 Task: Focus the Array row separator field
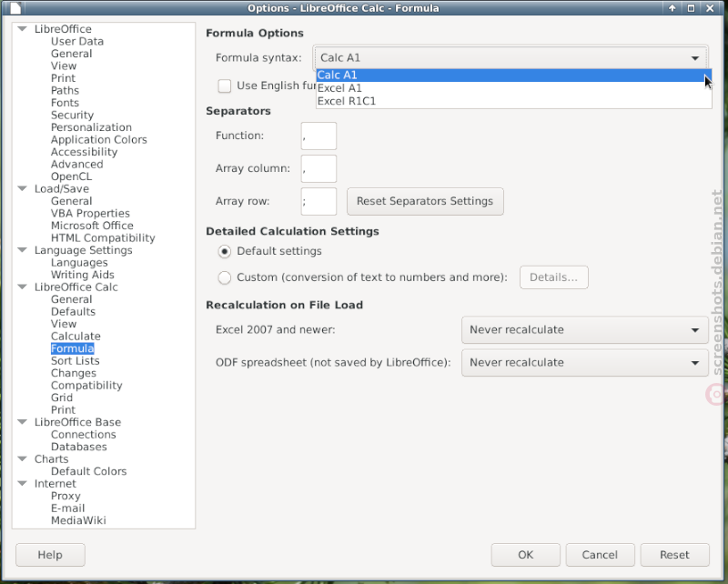[x=318, y=201]
